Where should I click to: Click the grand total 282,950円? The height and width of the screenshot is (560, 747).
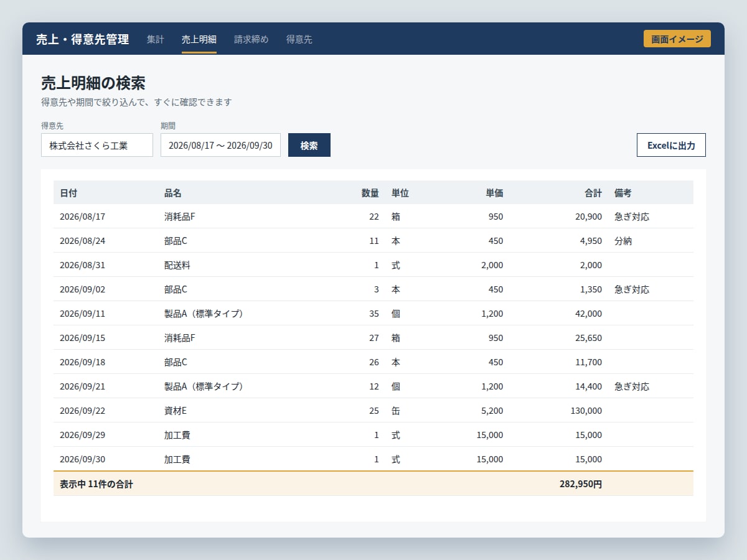(x=581, y=484)
